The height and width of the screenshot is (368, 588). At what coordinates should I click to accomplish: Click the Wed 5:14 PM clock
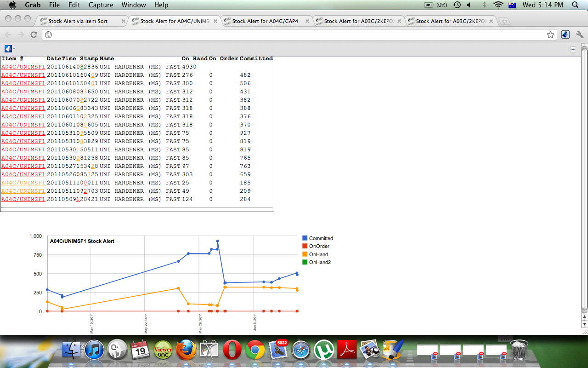coord(543,5)
